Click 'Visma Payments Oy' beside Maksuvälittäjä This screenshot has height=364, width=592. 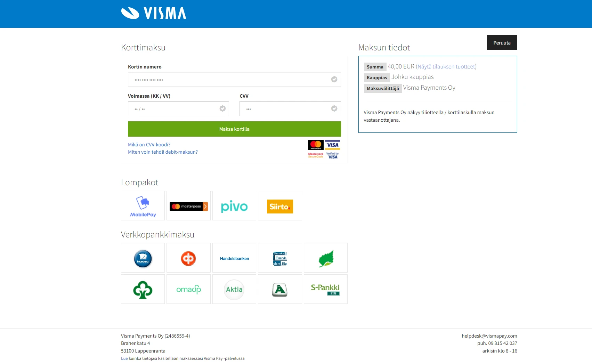429,88
